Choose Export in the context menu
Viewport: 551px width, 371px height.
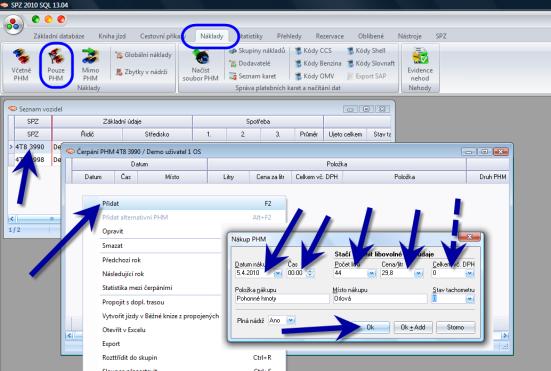coord(111,344)
